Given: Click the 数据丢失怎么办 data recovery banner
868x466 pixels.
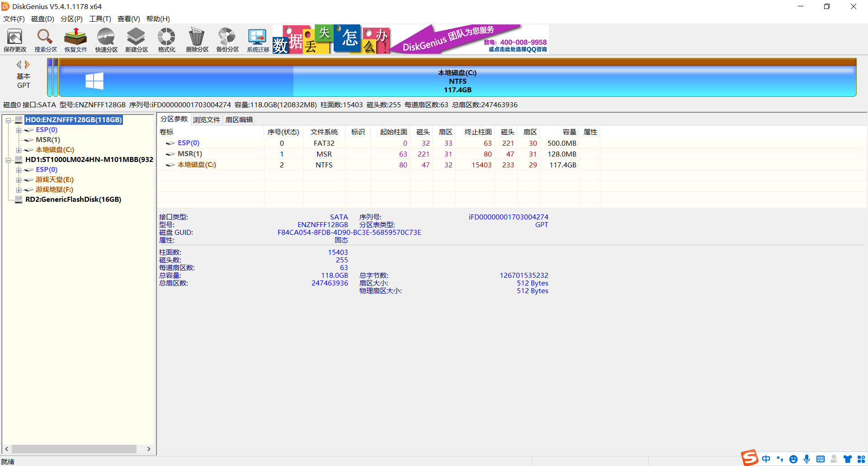Looking at the screenshot, I should coord(331,39).
